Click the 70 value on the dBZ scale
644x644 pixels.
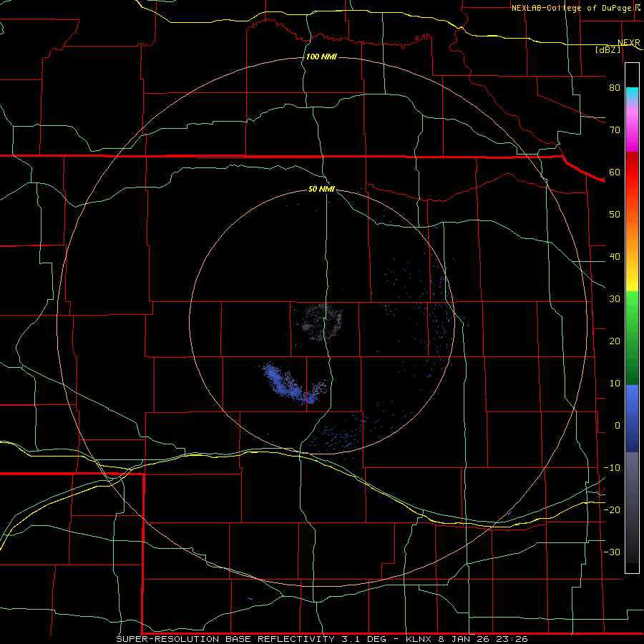pyautogui.click(x=615, y=130)
